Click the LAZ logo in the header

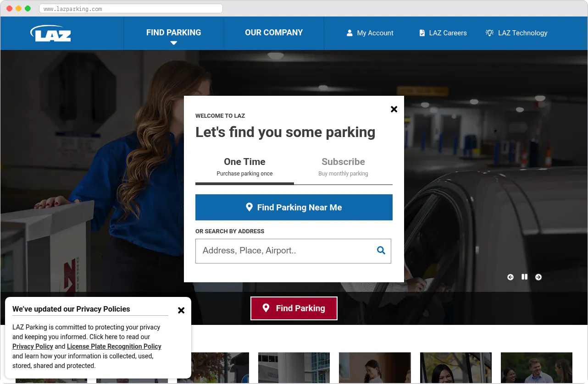(50, 33)
